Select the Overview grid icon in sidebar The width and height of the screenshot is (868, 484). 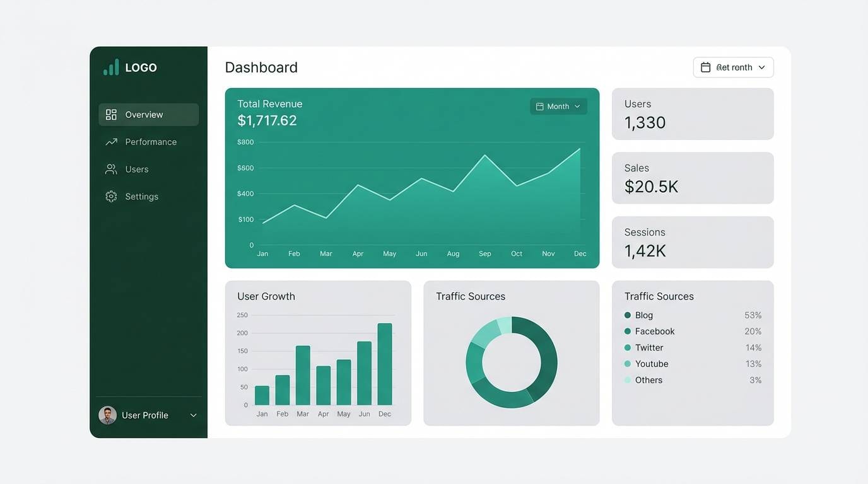tap(111, 114)
